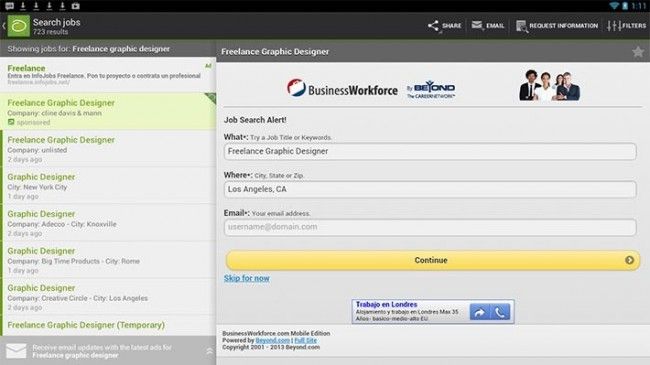Click the BusinessWorkforce logo

coord(342,88)
